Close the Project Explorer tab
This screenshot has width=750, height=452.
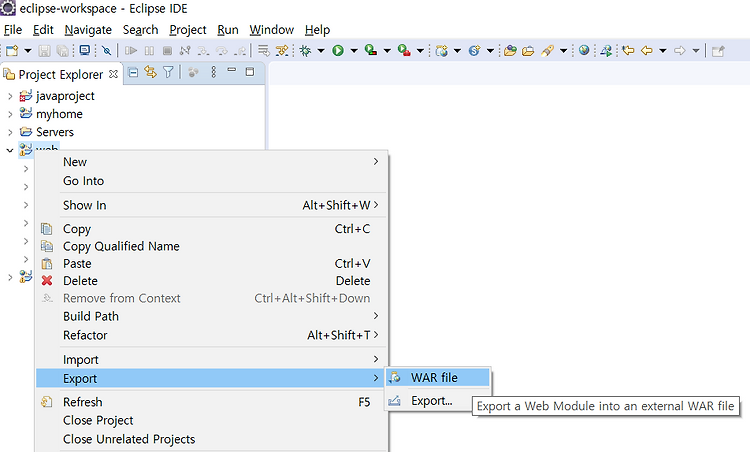[x=113, y=74]
